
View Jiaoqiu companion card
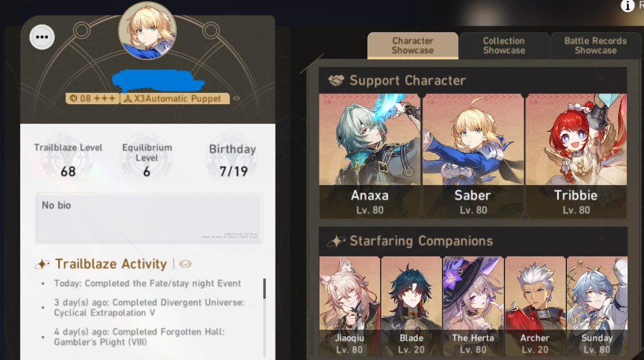coord(350,306)
